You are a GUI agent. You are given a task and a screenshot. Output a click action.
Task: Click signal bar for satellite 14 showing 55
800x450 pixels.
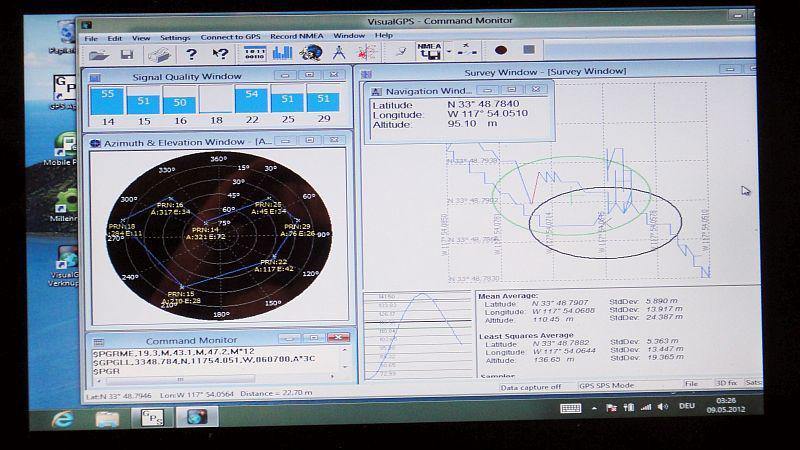pyautogui.click(x=107, y=101)
